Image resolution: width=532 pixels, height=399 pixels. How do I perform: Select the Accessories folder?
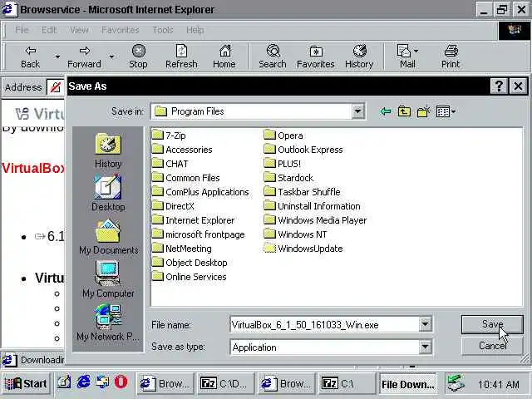[x=182, y=150]
